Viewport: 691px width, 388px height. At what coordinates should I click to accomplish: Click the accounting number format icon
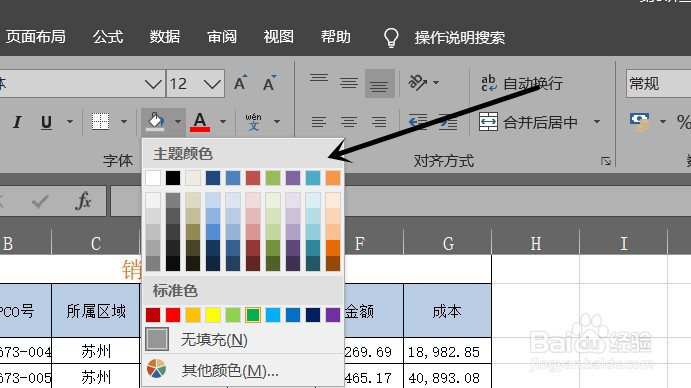tap(640, 122)
